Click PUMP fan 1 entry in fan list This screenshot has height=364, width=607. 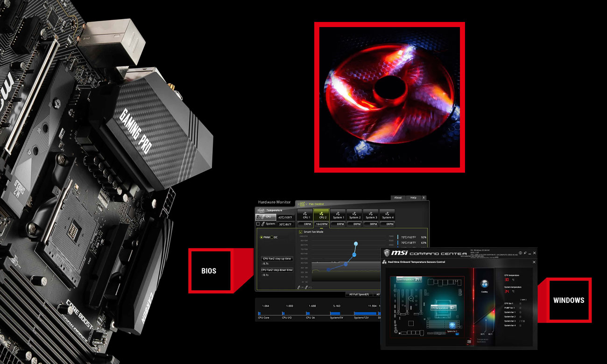click(513, 308)
